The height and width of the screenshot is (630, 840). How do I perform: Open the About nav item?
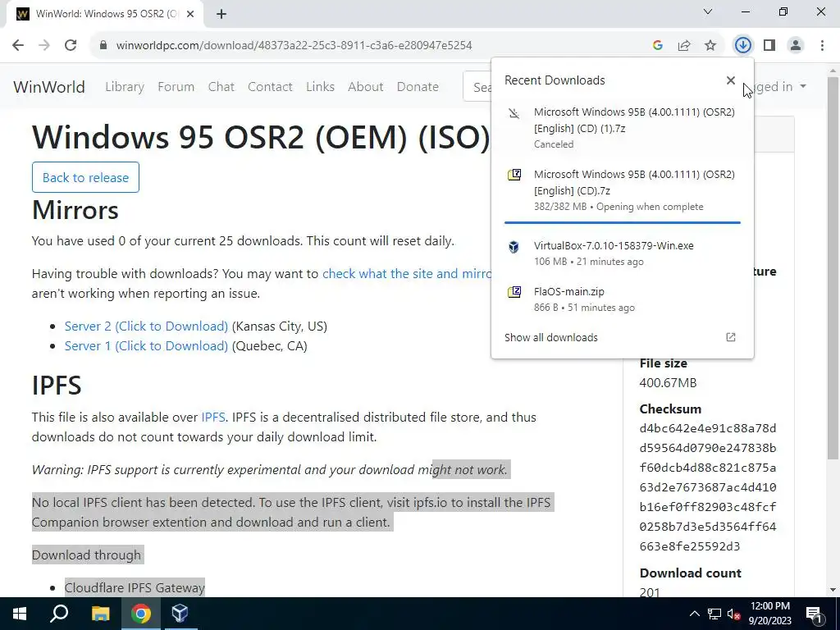point(365,87)
